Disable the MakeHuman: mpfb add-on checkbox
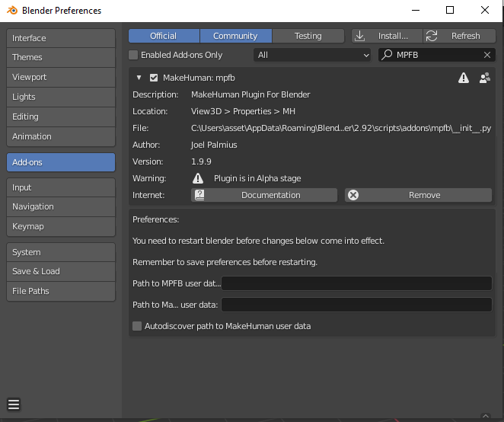 pyautogui.click(x=154, y=78)
